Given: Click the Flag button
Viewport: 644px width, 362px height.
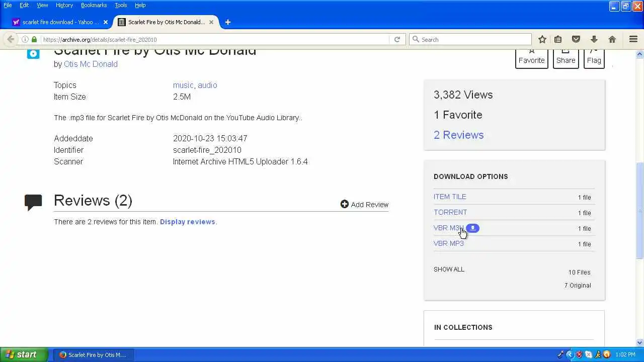Looking at the screenshot, I should click(594, 59).
